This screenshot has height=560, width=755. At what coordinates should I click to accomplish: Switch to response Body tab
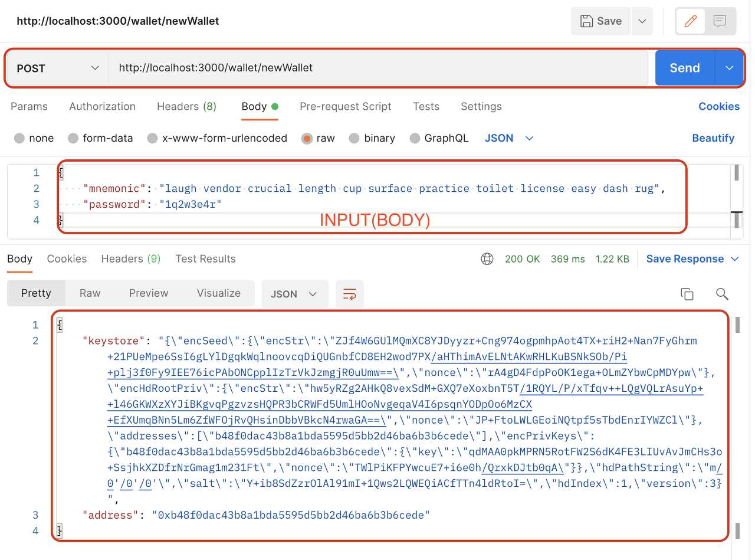pos(19,259)
